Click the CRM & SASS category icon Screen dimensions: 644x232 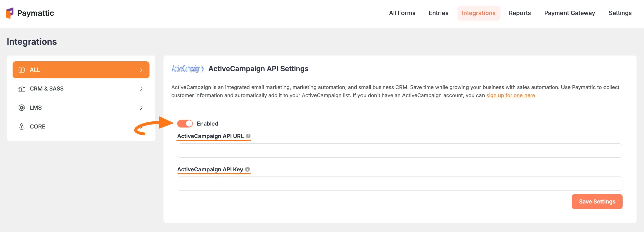coord(22,88)
